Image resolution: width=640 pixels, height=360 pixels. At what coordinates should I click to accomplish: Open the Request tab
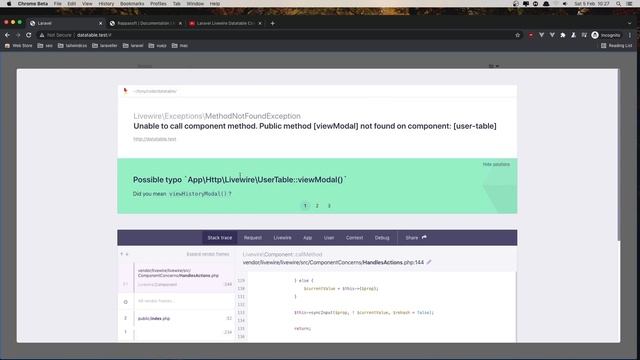pos(253,238)
